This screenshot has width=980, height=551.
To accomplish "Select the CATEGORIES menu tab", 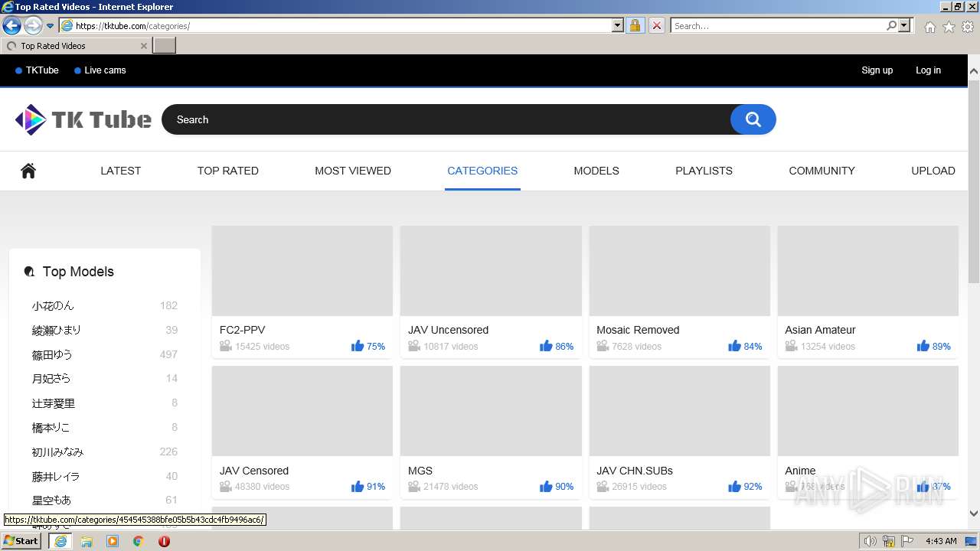I will [x=482, y=171].
